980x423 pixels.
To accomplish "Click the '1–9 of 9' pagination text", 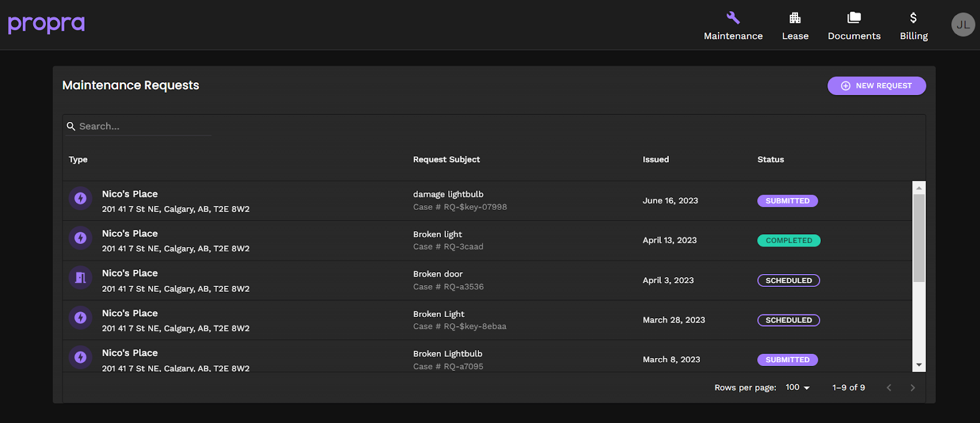I will tap(848, 387).
